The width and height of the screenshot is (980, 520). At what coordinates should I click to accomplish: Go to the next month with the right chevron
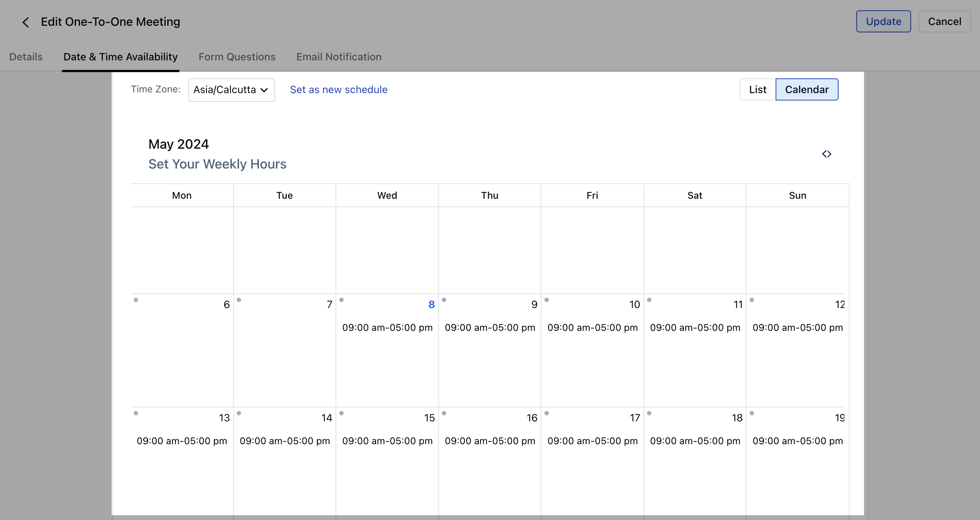coord(830,154)
